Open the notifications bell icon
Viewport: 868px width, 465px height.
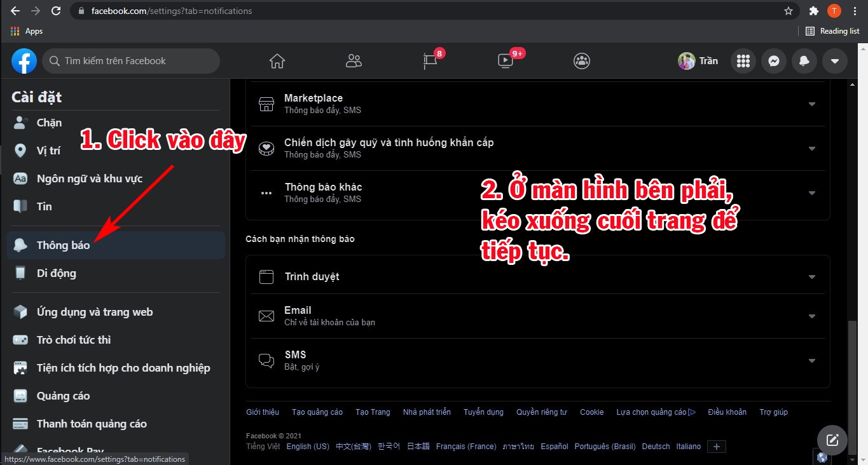804,61
